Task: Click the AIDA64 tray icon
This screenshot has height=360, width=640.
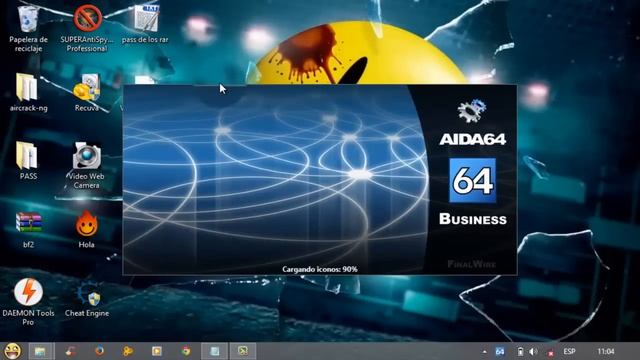Action: click(500, 351)
